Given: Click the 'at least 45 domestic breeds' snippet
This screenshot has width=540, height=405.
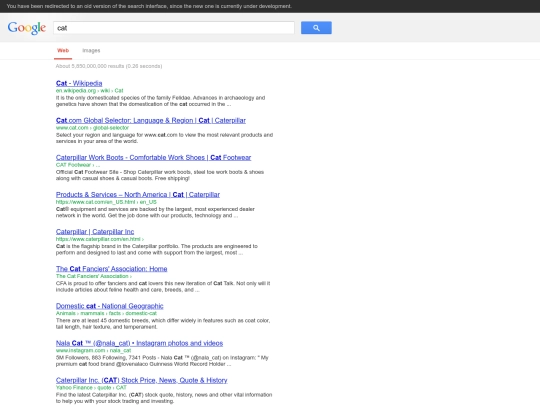Looking at the screenshot, I should point(163,324).
